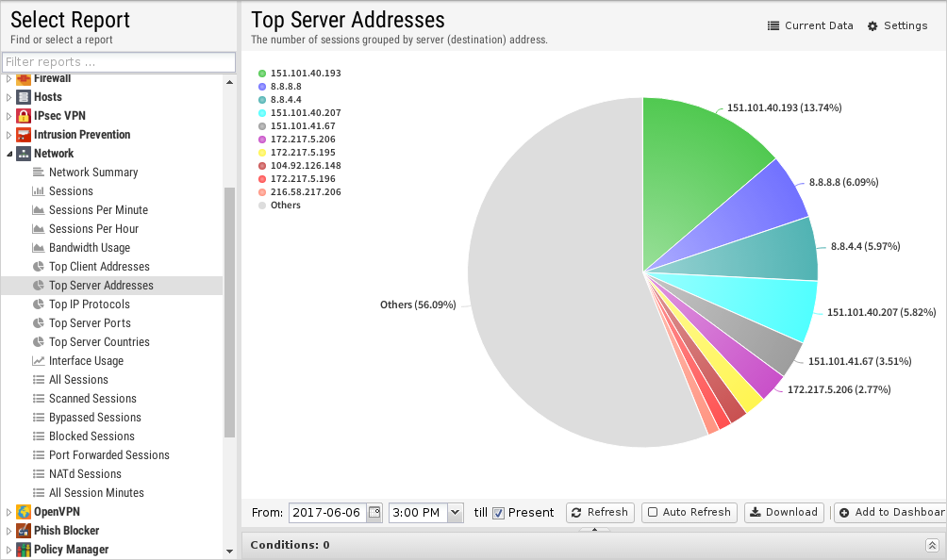Expand the Policy Manager tree node
Viewport: 947px width, 560px height.
[9, 550]
